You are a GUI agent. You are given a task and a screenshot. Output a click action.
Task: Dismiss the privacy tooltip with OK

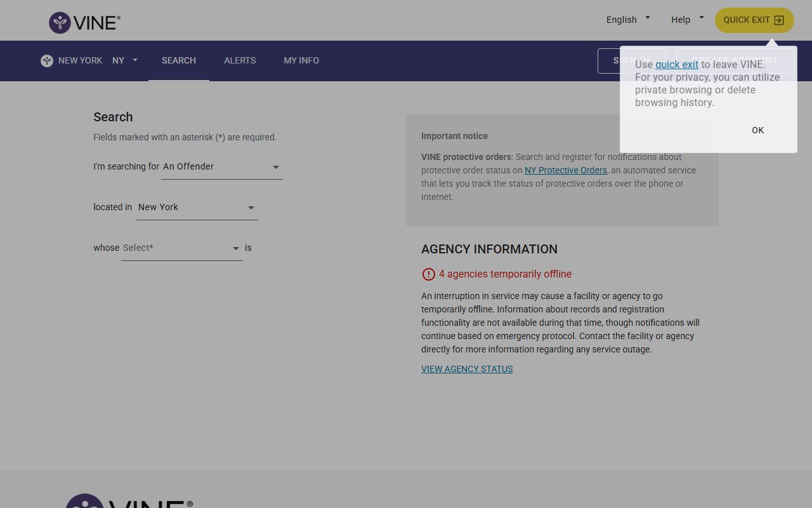coord(758,130)
